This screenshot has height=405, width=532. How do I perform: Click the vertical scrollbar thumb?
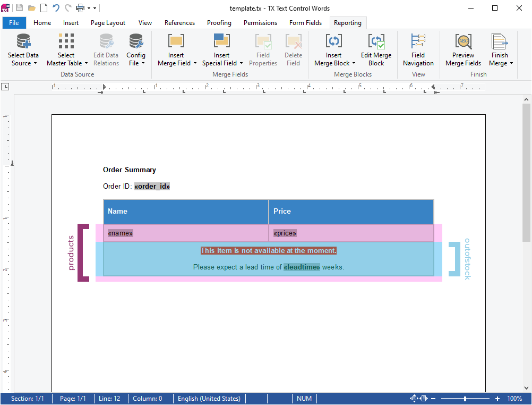point(526,173)
